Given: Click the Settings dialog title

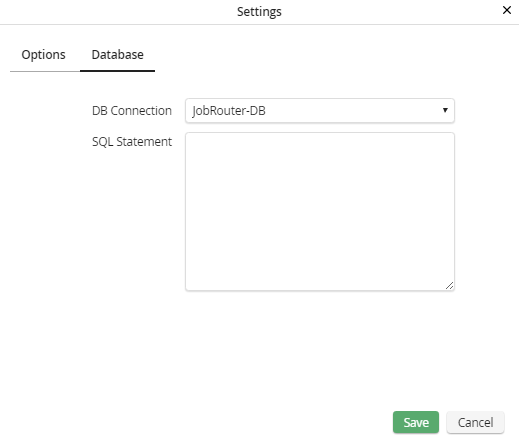Looking at the screenshot, I should [259, 12].
